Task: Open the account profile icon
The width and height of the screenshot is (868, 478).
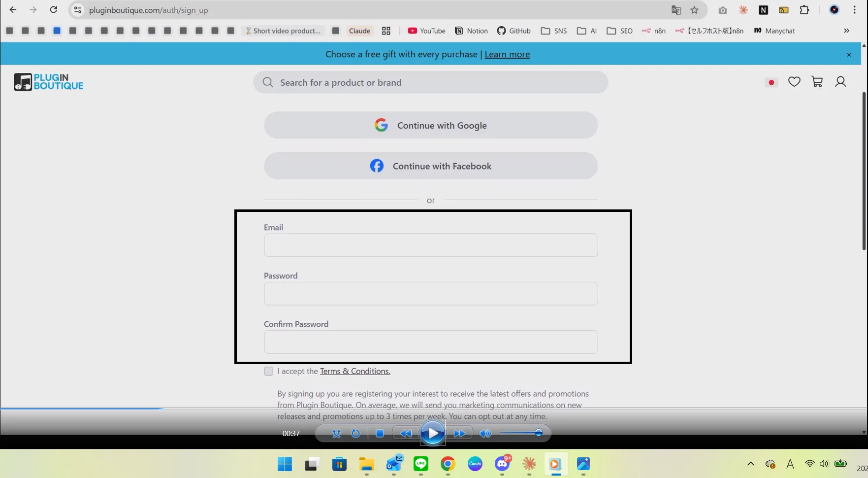Action: (x=840, y=81)
